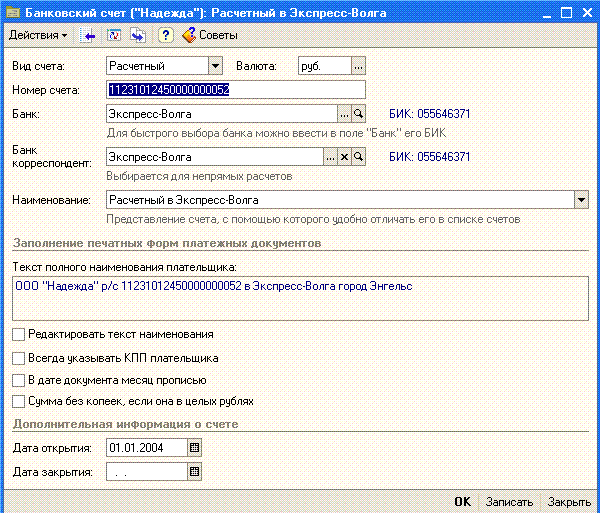Open bank selection ellipsis in Банк row
The height and width of the screenshot is (513, 600).
[x=344, y=114]
